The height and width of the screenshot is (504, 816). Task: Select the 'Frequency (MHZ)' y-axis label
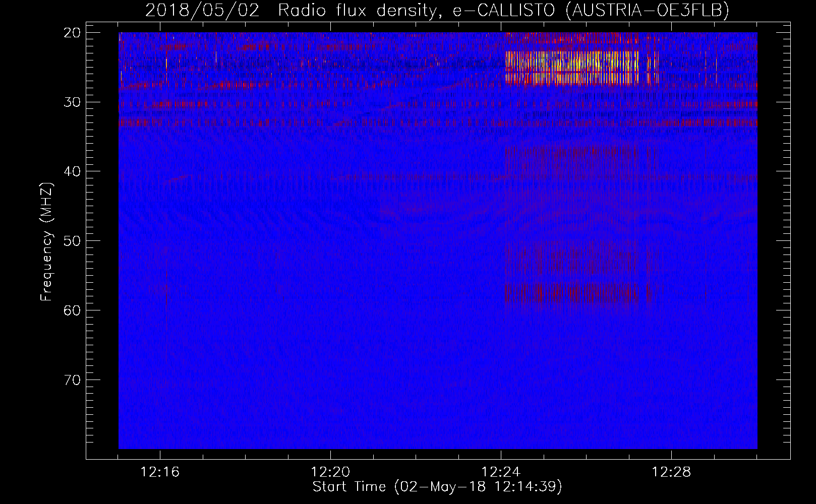coord(47,242)
